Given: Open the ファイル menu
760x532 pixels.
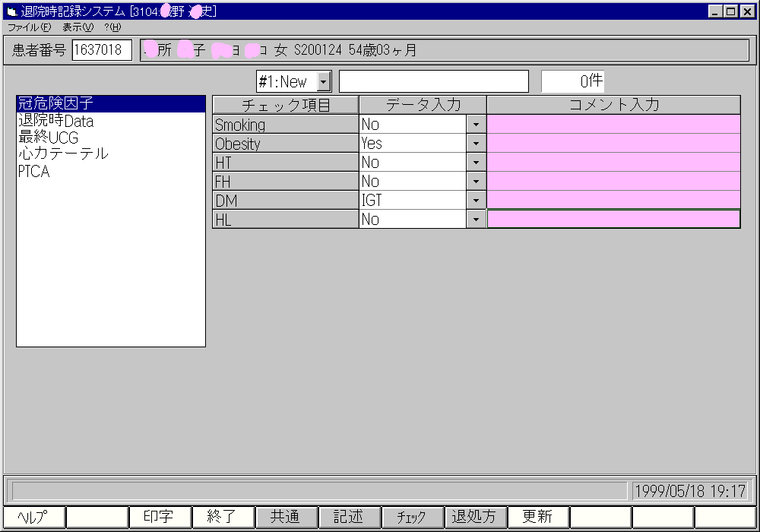Looking at the screenshot, I should point(30,27).
